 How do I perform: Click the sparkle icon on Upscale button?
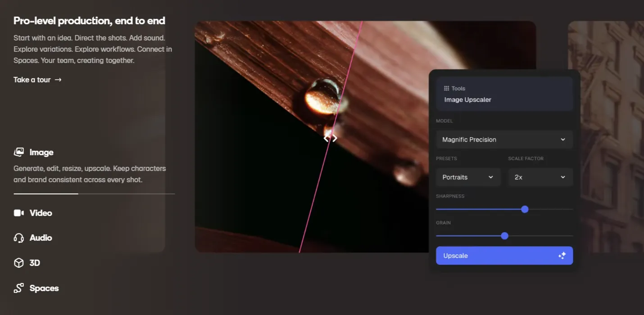(562, 256)
